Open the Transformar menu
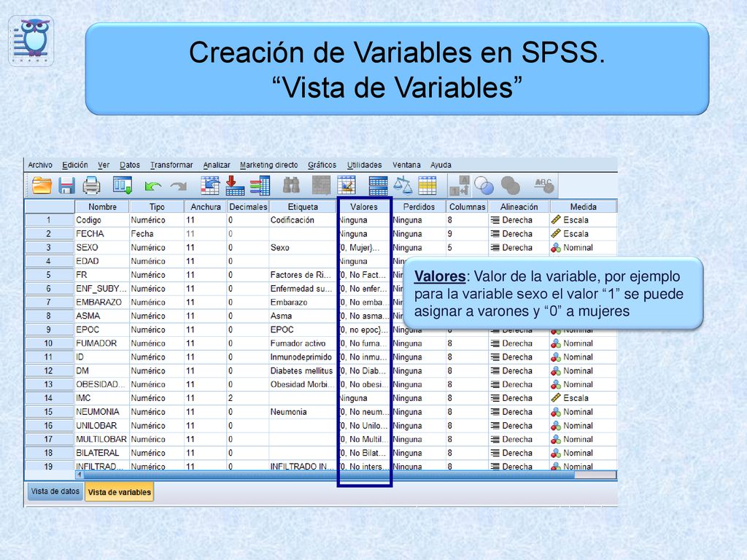The width and height of the screenshot is (747, 560). pyautogui.click(x=171, y=165)
